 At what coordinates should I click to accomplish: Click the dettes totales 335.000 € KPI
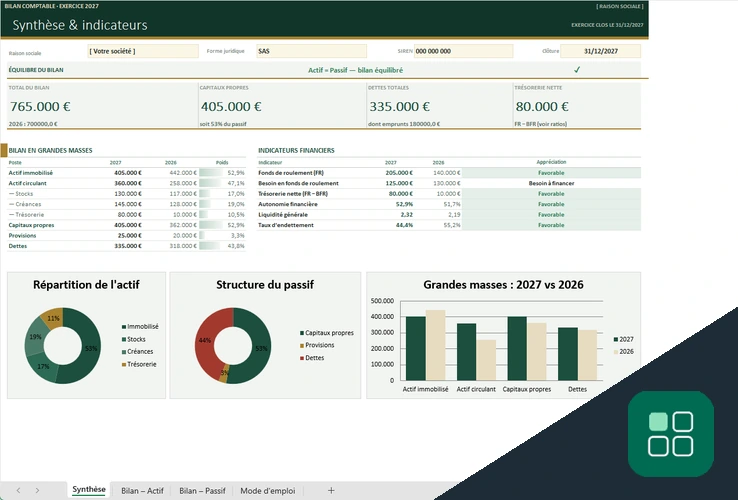[400, 106]
